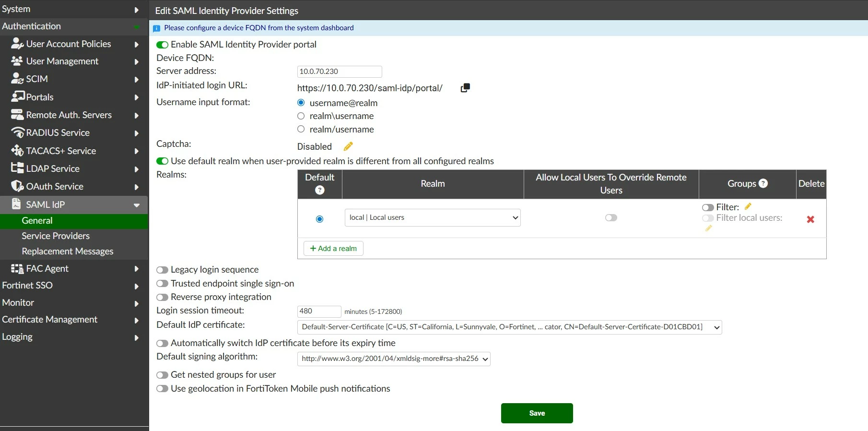Select the realm\username input format
The image size is (868, 431).
click(x=301, y=116)
